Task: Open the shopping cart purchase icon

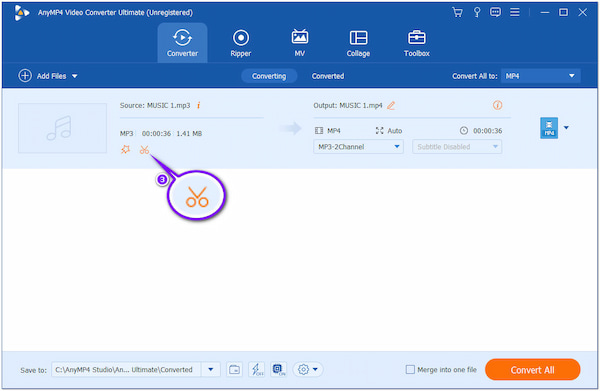Action: [x=457, y=13]
